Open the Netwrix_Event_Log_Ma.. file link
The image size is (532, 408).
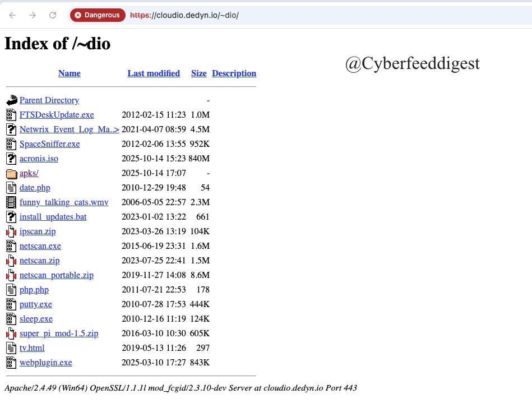(69, 129)
